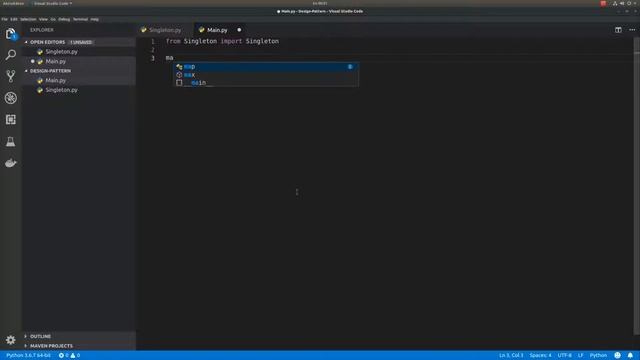
Task: Click the clock in the top bar
Action: pyautogui.click(x=320, y=3)
